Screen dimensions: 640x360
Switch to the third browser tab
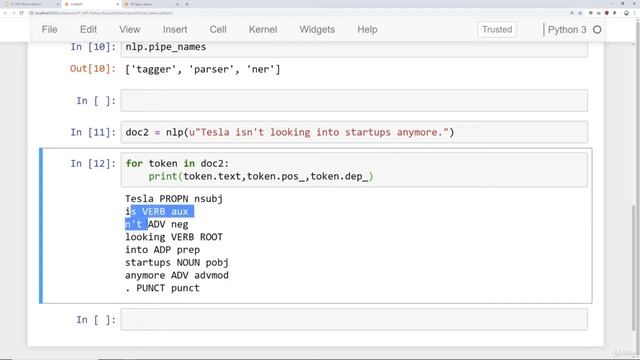click(151, 4)
